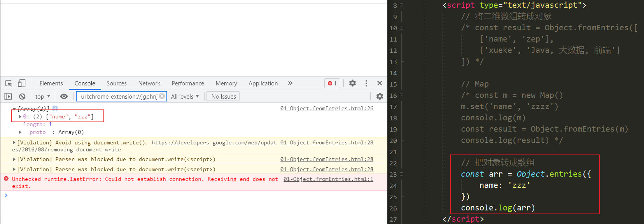Fold the Object.entries block at line 23
The height and width of the screenshot is (224, 644).
[x=402, y=174]
